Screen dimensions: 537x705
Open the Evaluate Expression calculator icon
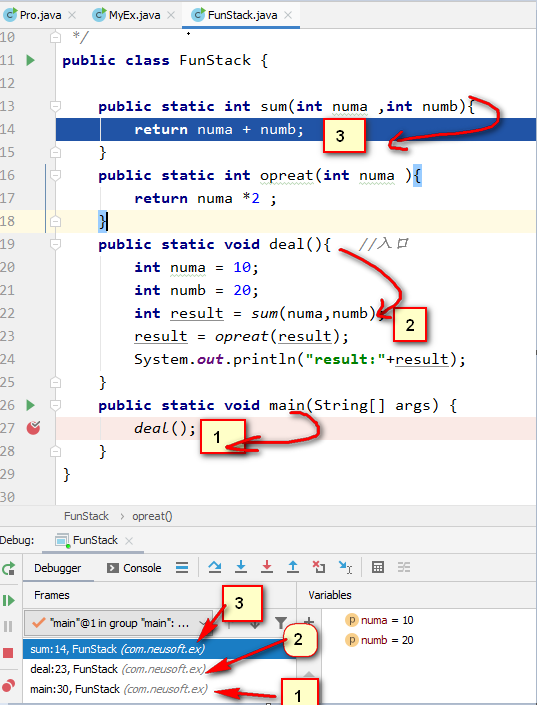pos(378,567)
